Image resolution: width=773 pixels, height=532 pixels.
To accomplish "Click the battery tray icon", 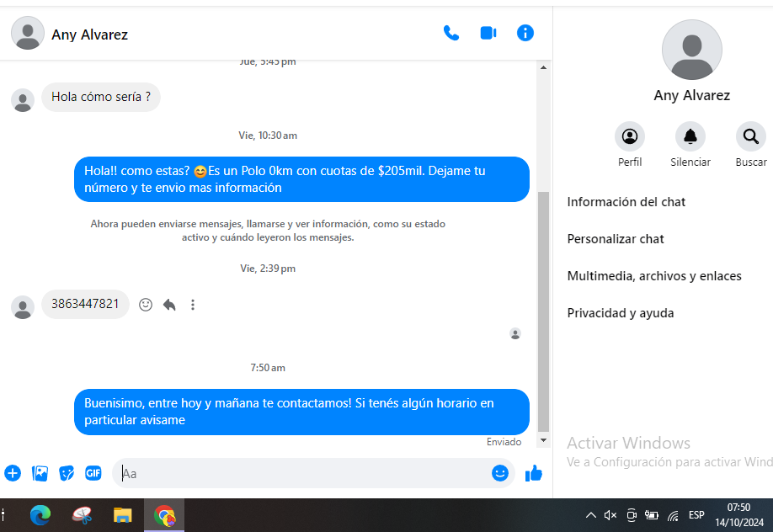I will coord(652,515).
